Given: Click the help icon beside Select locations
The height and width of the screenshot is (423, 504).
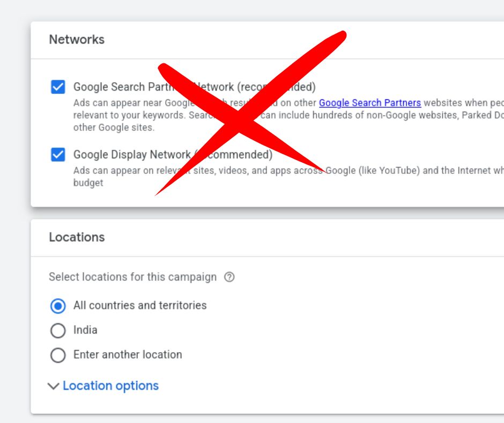Looking at the screenshot, I should tap(229, 278).
